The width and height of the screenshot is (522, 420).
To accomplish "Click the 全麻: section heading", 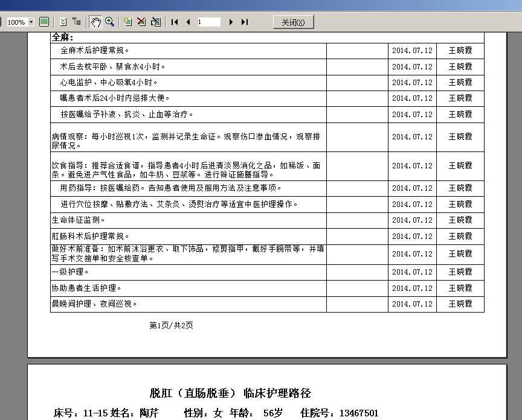I will (x=63, y=37).
